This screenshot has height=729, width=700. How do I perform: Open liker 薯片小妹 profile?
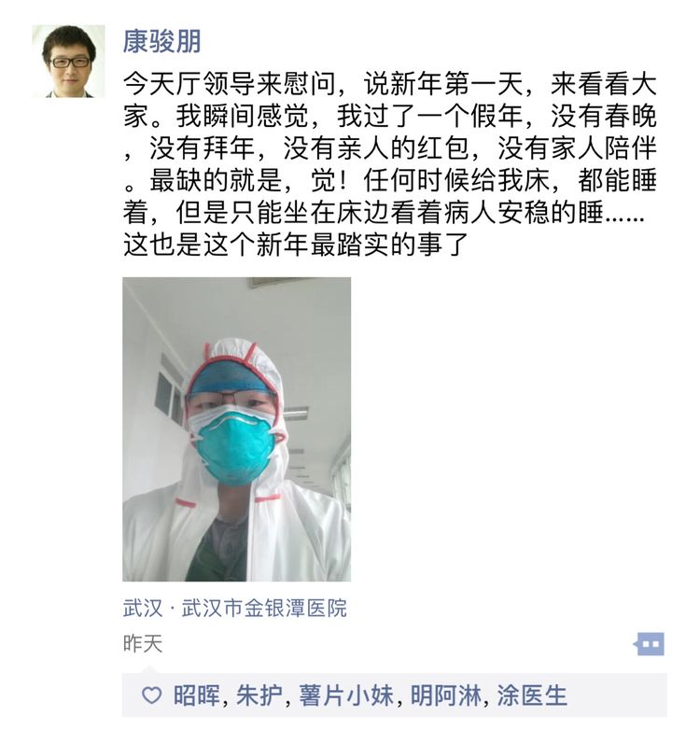tap(345, 695)
